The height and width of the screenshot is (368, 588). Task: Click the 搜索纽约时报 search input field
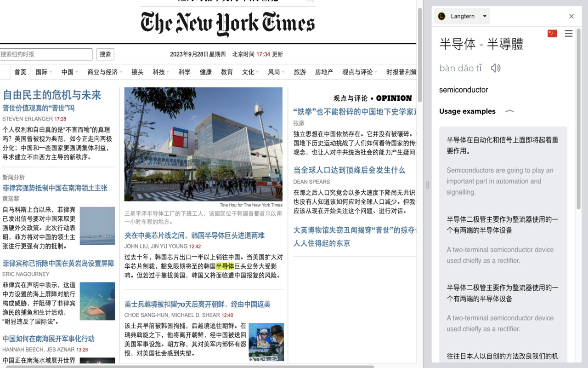46,54
